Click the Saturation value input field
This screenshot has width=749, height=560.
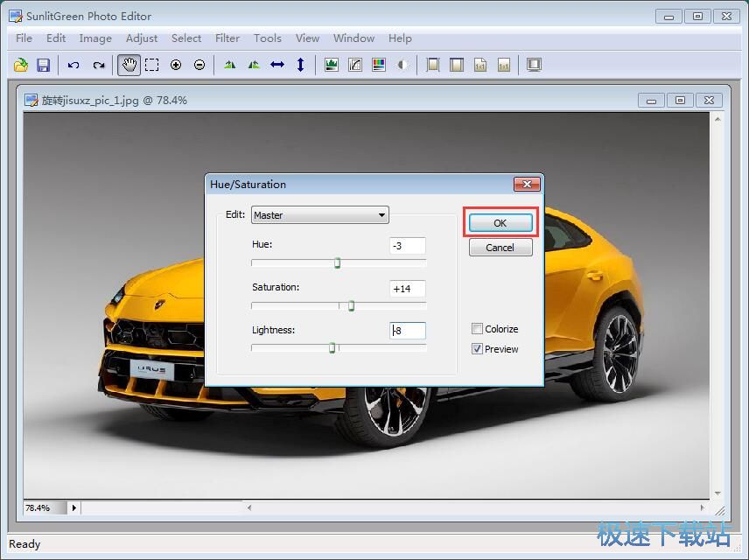tap(408, 289)
